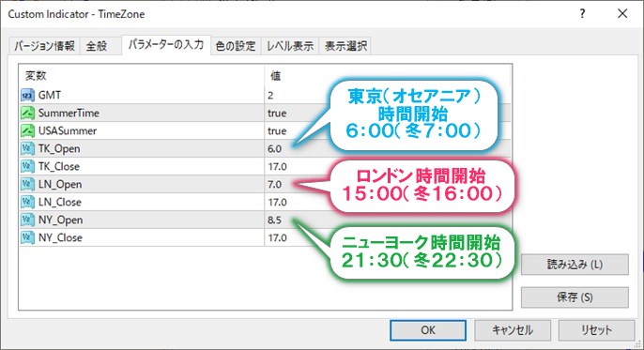The image size is (644, 350).
Task: Click the 読み込み (L) button
Action: pos(575,265)
